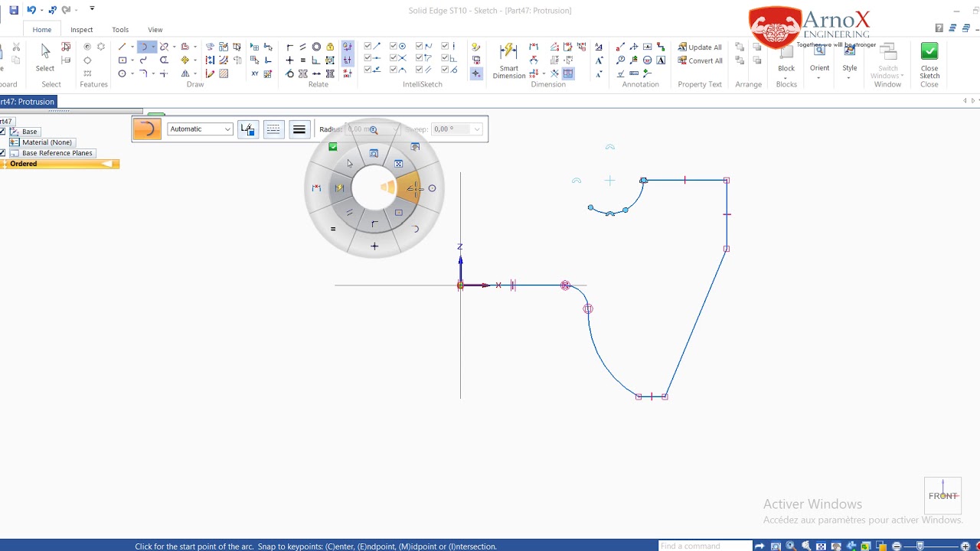
Task: Select the Ordered bar in PathFinder
Action: (60, 164)
